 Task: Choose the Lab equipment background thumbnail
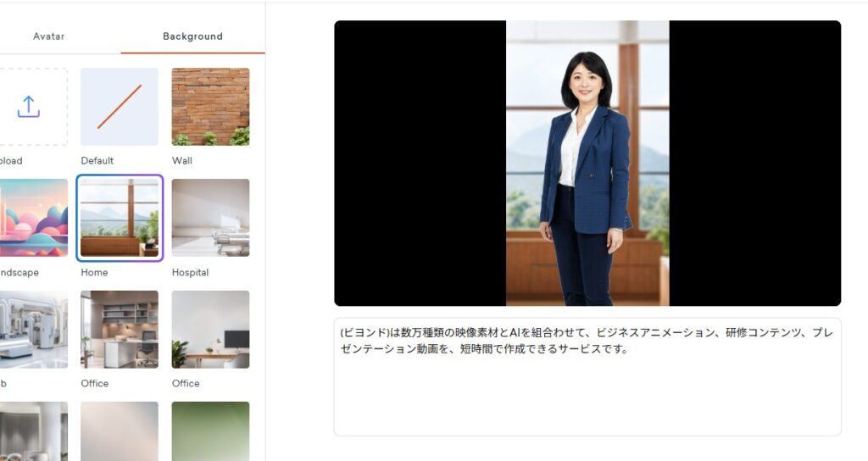[x=33, y=330]
